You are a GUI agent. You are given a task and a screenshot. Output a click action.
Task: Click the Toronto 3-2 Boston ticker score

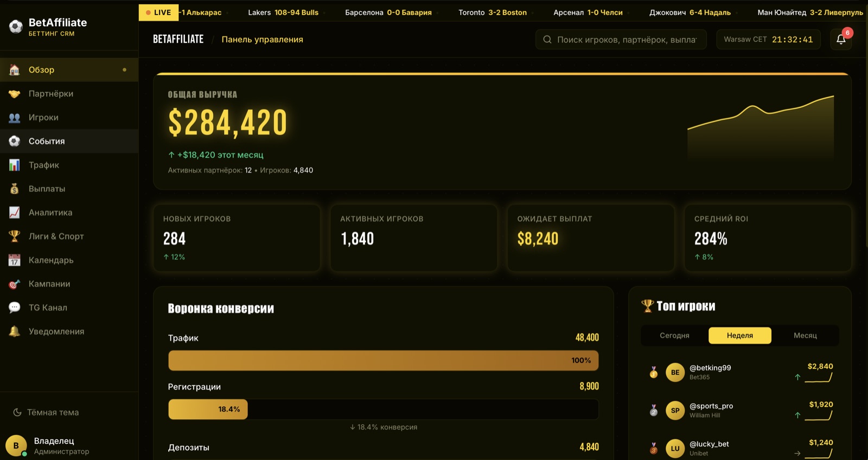[x=493, y=12]
